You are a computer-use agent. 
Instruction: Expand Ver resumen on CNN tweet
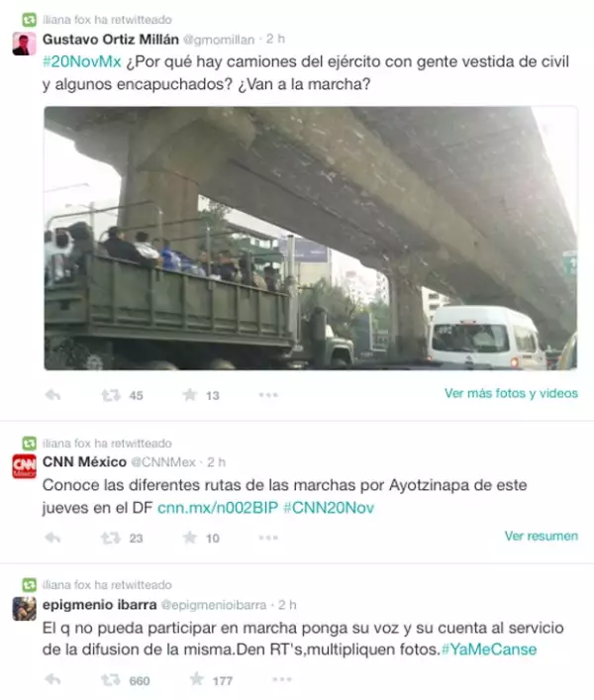(541, 536)
